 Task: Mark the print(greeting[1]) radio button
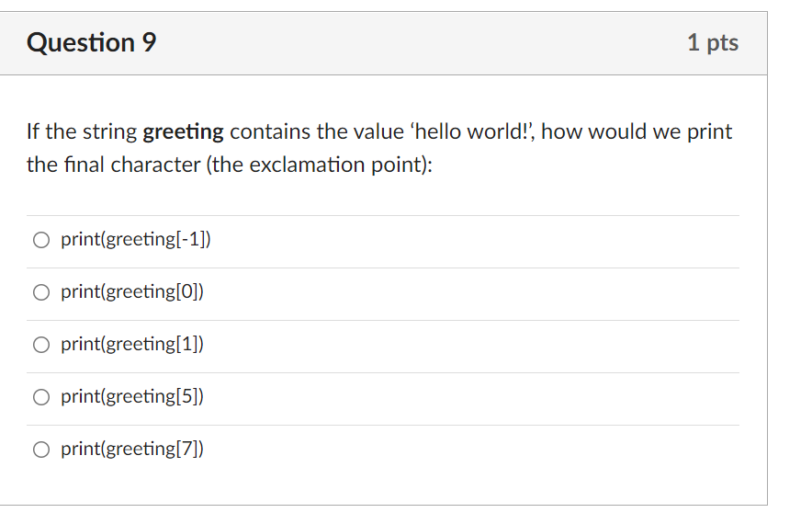click(41, 346)
